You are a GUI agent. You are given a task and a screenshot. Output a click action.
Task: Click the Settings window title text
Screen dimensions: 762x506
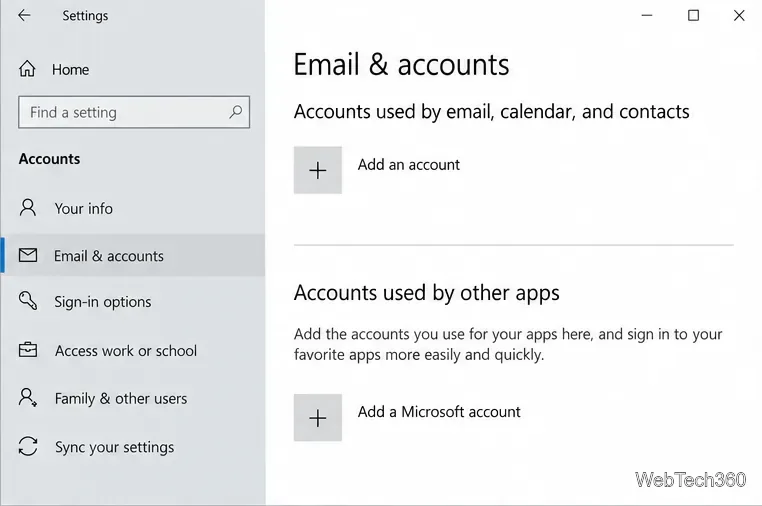pos(85,16)
